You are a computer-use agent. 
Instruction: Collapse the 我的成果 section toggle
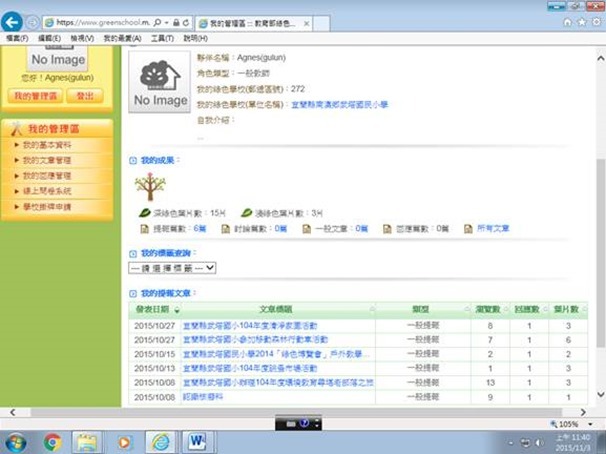134,160
